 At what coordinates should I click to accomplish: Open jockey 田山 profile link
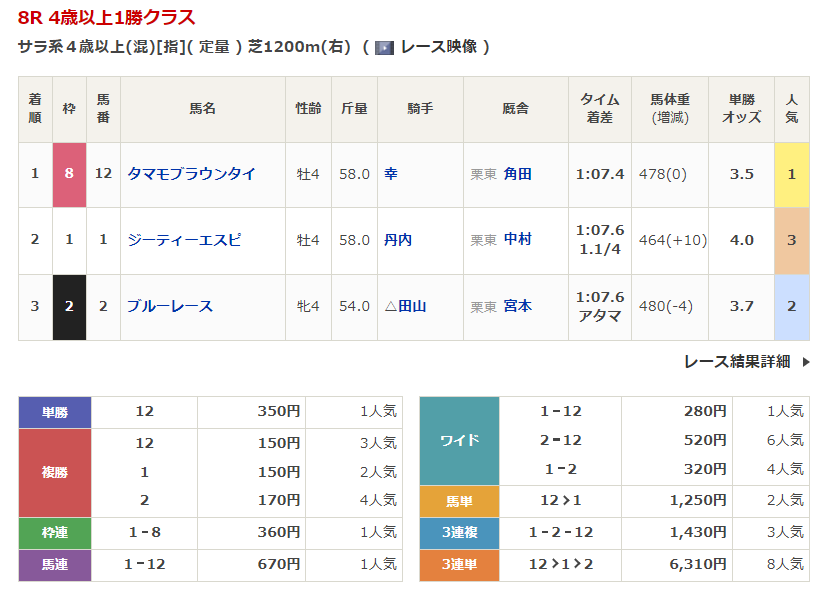coord(412,306)
